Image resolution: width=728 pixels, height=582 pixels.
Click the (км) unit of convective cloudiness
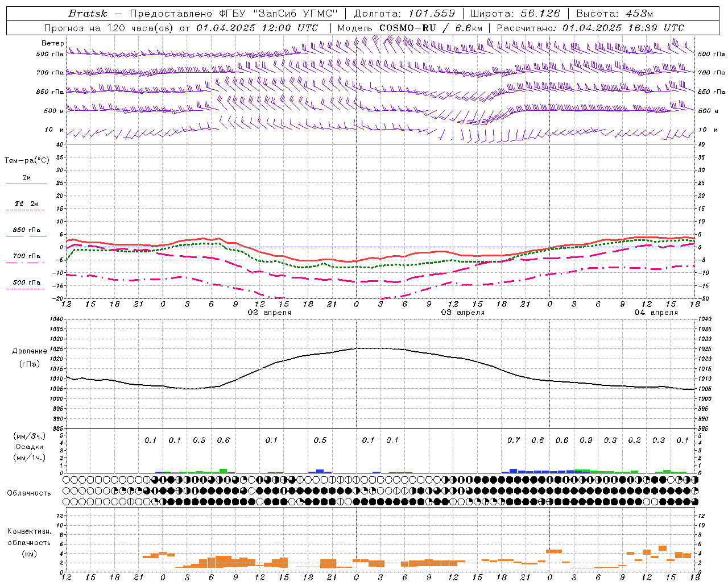pos(29,554)
